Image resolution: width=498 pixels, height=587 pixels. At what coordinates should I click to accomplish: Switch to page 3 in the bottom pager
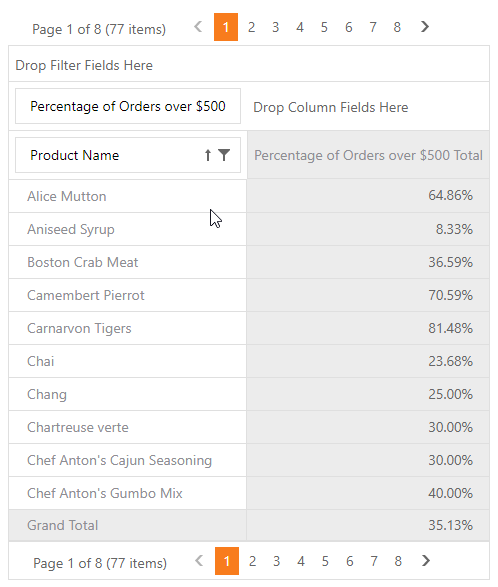tap(276, 561)
